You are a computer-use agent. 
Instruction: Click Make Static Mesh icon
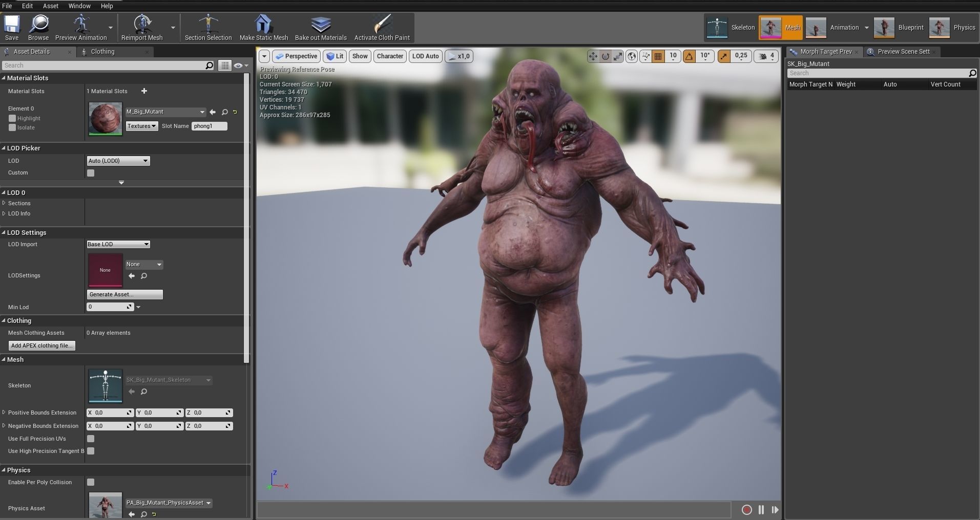pyautogui.click(x=264, y=27)
